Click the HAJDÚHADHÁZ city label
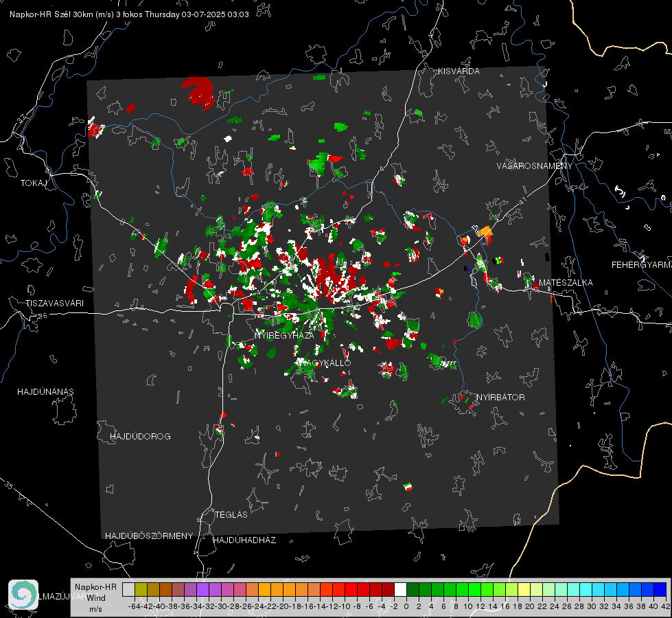Viewport: 672px width, 618px height. [244, 540]
